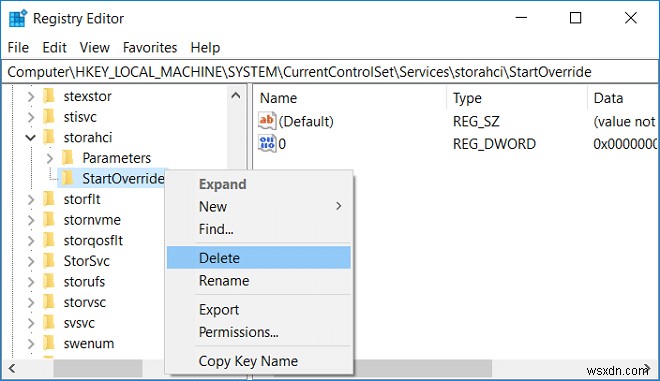Click the swenum folder icon
Image resolution: width=660 pixels, height=381 pixels.
click(x=49, y=344)
